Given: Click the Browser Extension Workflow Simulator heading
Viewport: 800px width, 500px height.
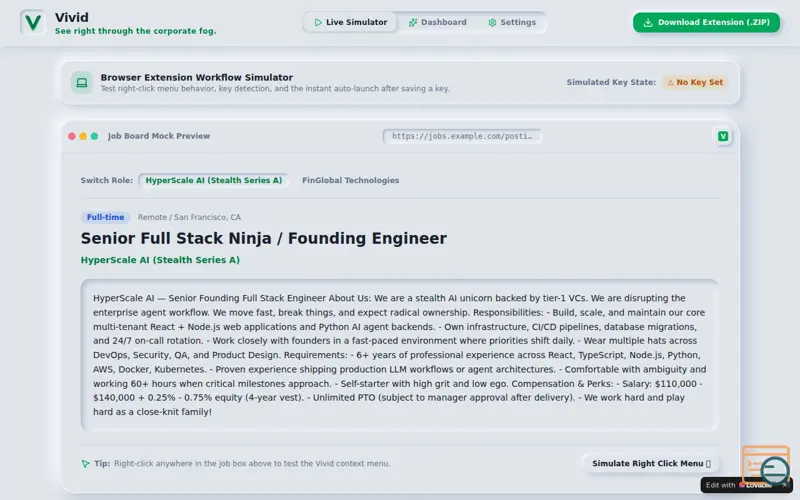Looking at the screenshot, I should coord(196,78).
